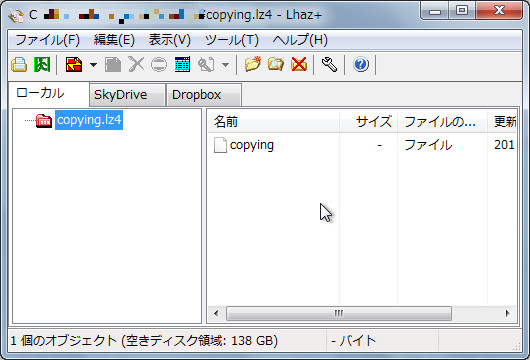Image resolution: width=530 pixels, height=360 pixels.
Task: Click the folder with red X icon
Action: (299, 64)
